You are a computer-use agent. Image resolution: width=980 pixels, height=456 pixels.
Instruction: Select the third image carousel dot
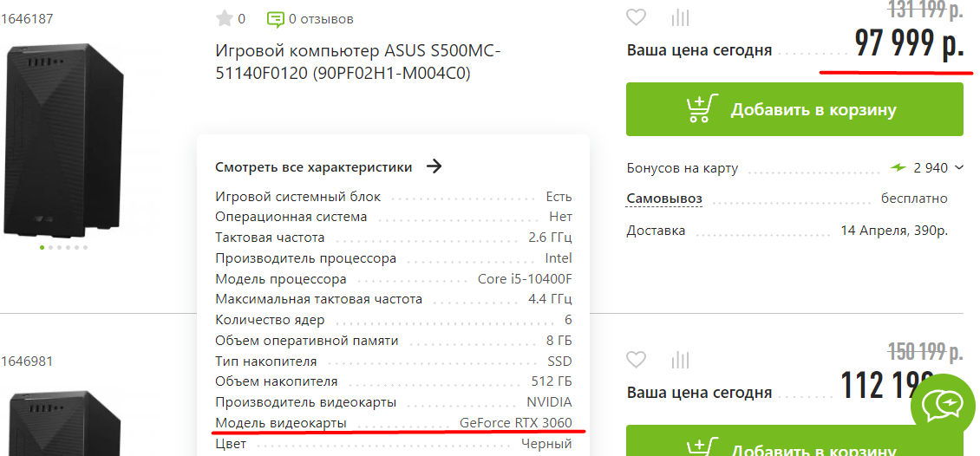[59, 247]
